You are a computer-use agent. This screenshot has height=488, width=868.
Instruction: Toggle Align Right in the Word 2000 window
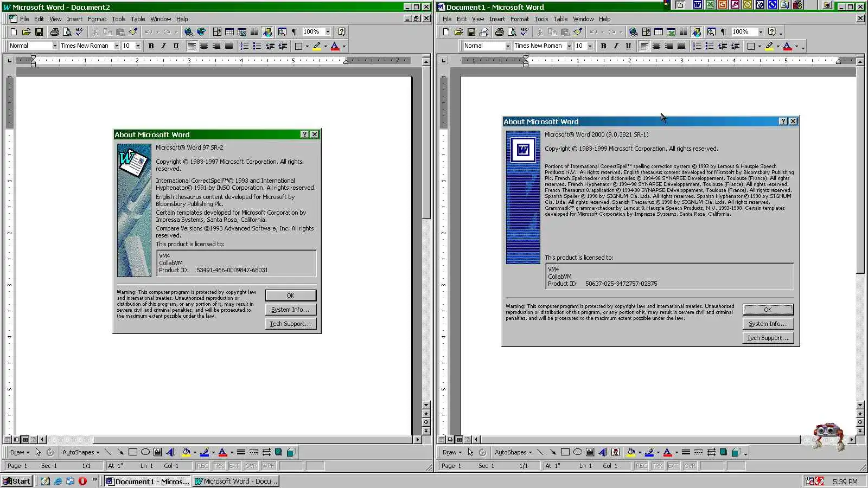tap(669, 46)
